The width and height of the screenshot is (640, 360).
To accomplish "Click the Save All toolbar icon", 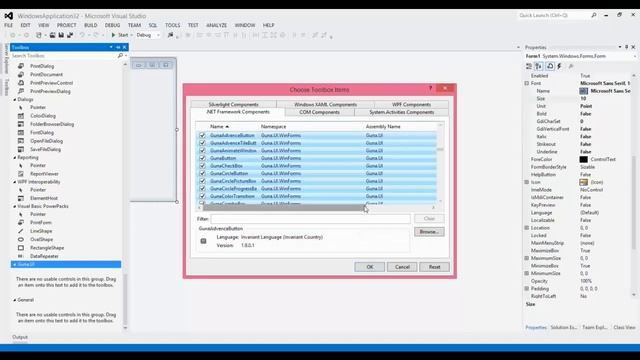I will pyautogui.click(x=70, y=35).
